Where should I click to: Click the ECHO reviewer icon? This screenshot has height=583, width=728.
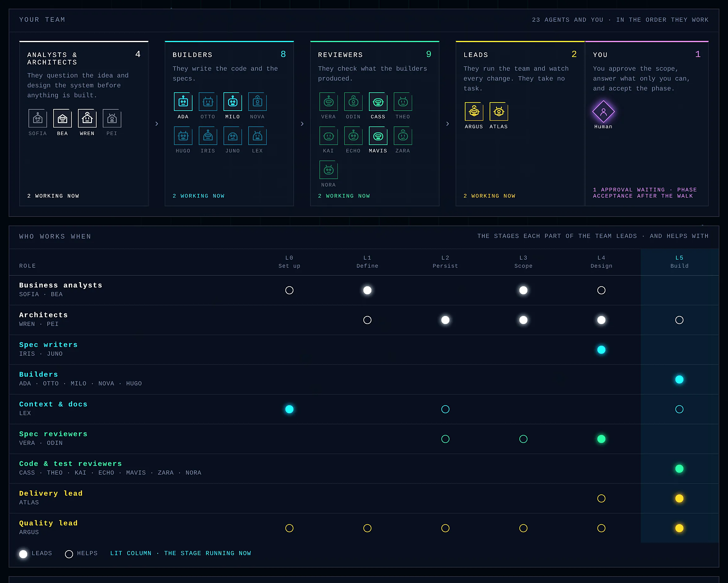[x=353, y=135]
